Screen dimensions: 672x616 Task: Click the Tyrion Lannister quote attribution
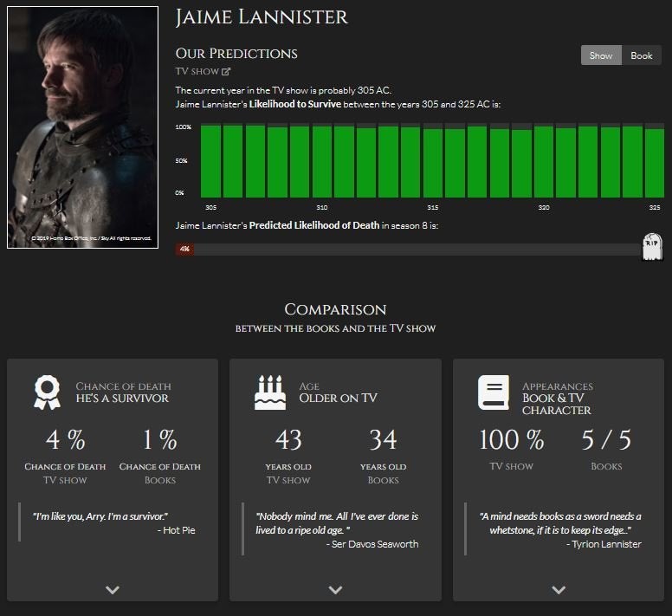point(604,544)
